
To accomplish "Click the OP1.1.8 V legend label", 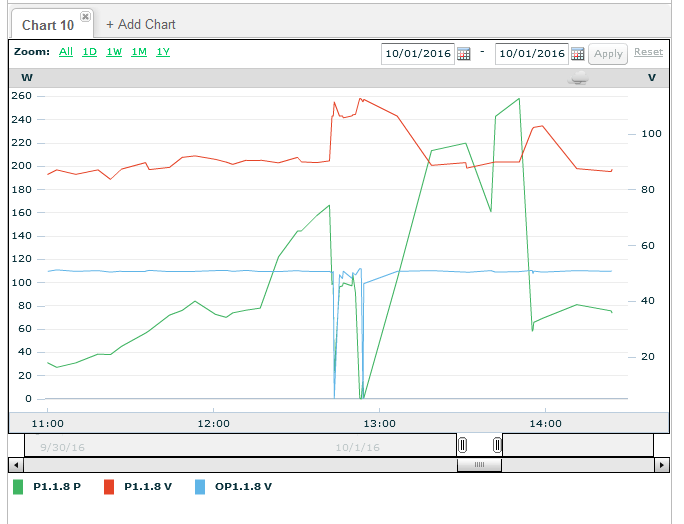I will pyautogui.click(x=243, y=486).
